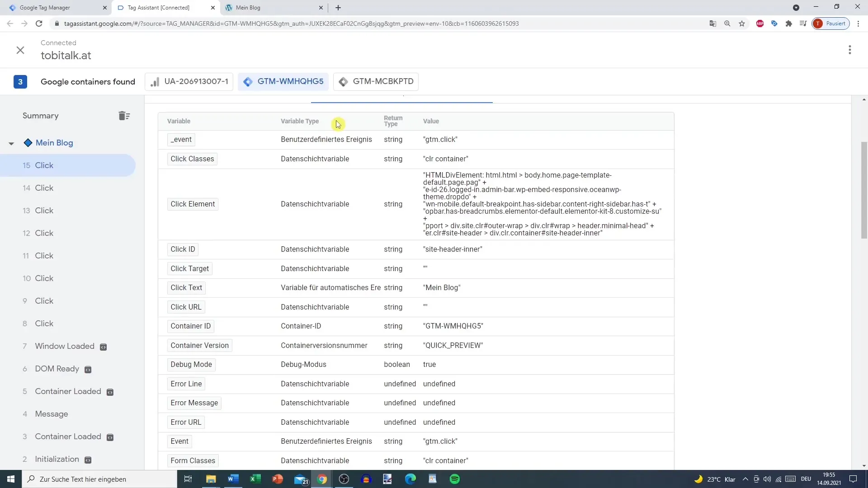This screenshot has height=488, width=868.
Task: Open the Tag Assistant extension icon
Action: pos(774,23)
